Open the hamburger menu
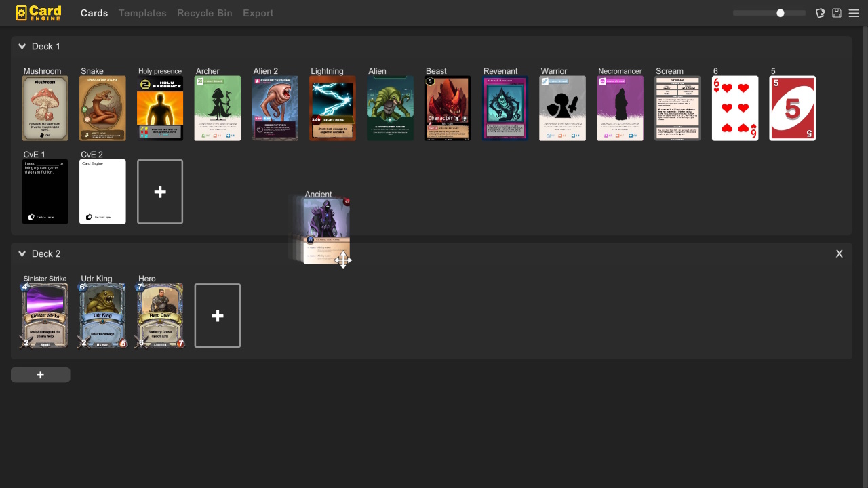Image resolution: width=868 pixels, height=488 pixels. point(854,13)
